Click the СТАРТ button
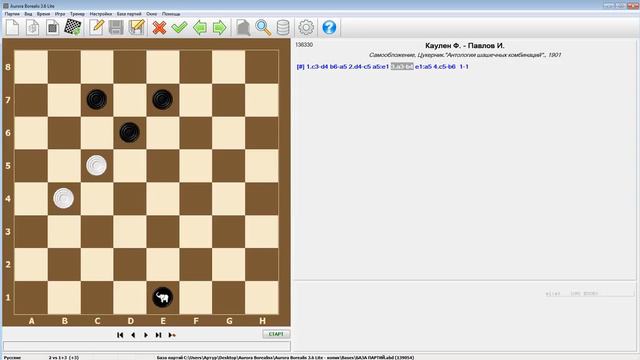The height and width of the screenshot is (360, 640). [276, 334]
